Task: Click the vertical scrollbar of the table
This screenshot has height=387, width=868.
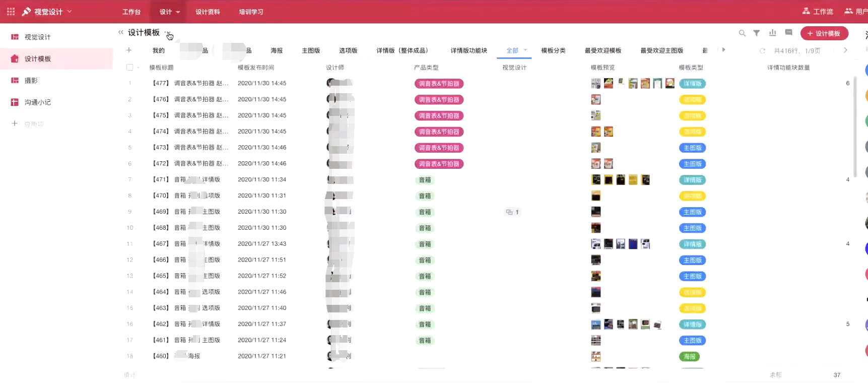Action: pos(854,126)
